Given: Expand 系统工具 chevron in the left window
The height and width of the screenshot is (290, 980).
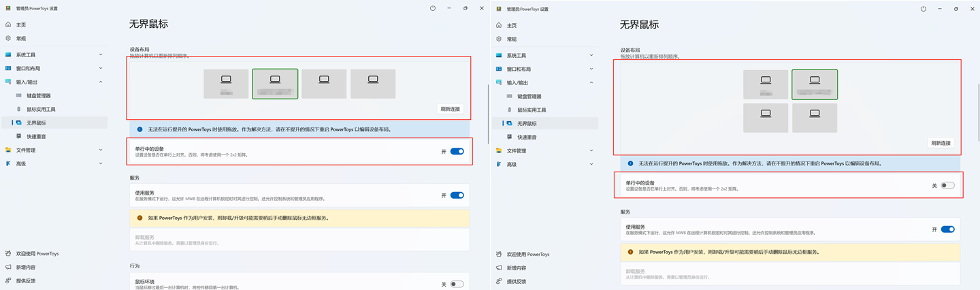Looking at the screenshot, I should point(101,54).
